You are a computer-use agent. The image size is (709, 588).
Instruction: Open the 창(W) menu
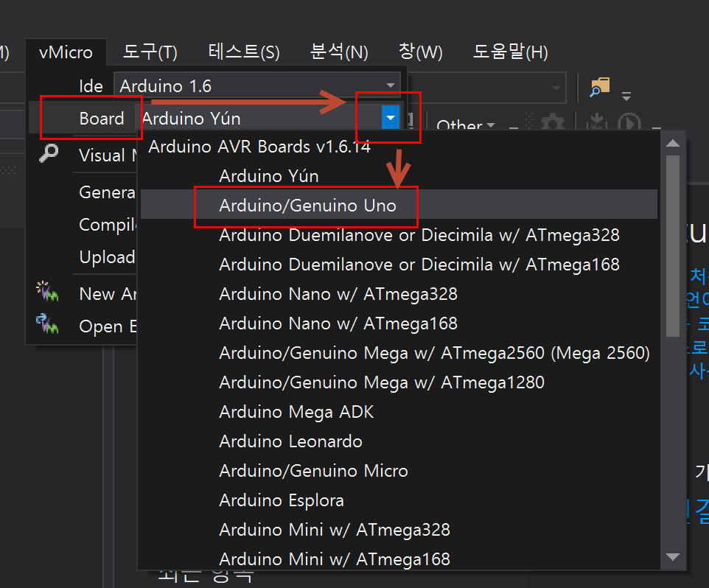point(420,52)
